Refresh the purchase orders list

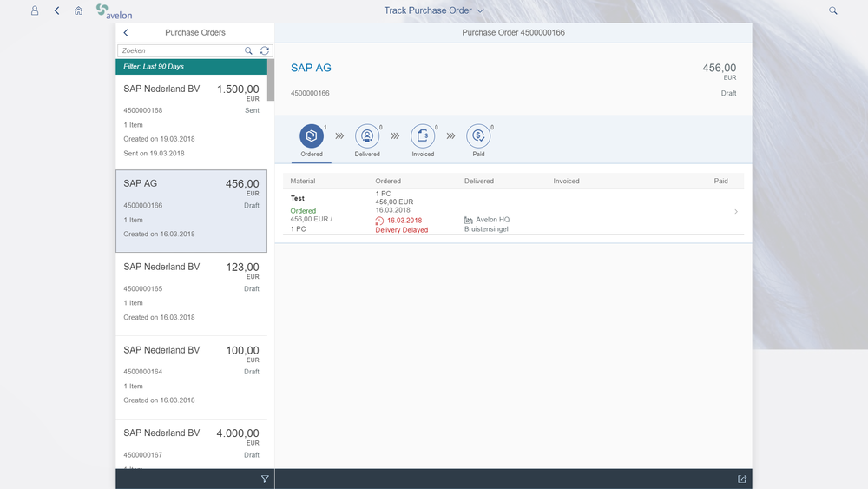coord(265,50)
